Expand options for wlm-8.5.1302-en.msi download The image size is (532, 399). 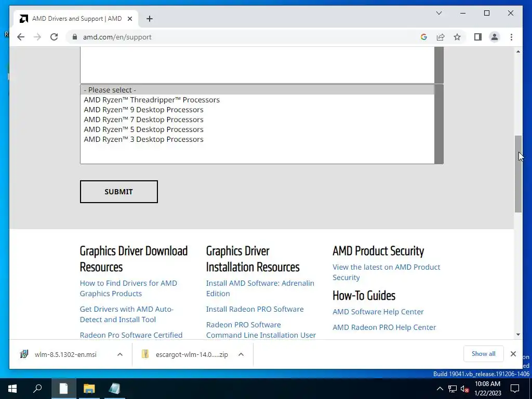pyautogui.click(x=120, y=354)
